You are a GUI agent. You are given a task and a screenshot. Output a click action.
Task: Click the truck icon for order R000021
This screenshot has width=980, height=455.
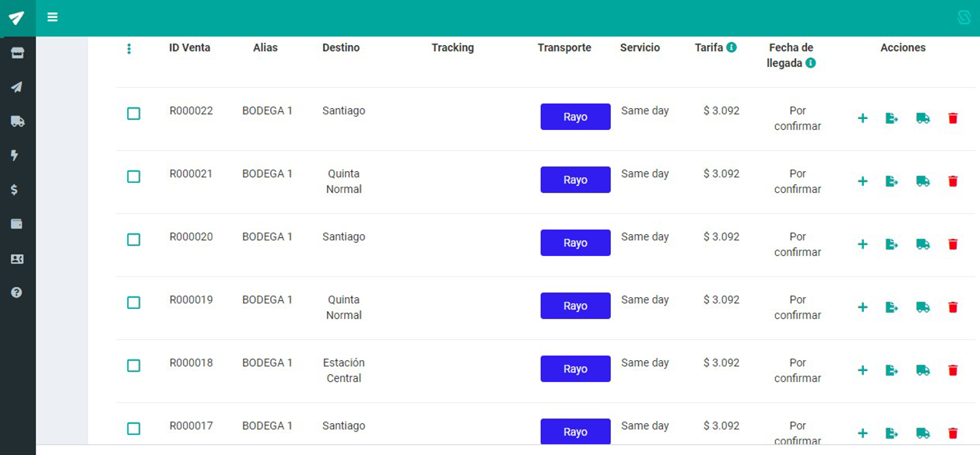922,181
